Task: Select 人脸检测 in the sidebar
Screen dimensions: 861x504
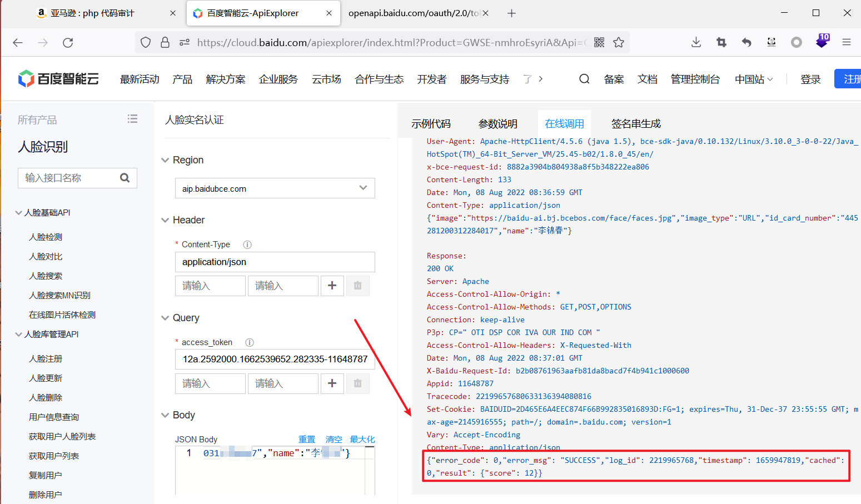Action: (46, 237)
